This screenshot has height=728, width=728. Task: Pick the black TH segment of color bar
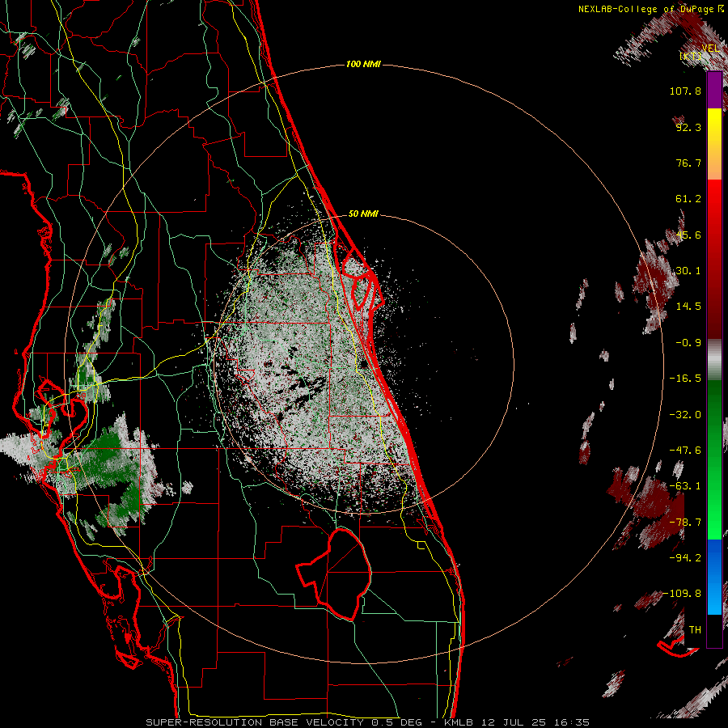[714, 631]
